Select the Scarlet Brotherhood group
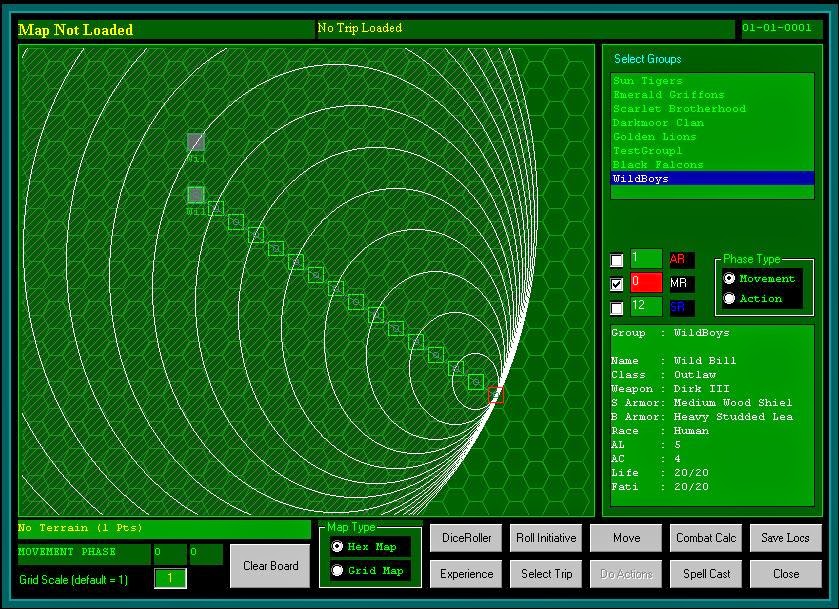Image resolution: width=839 pixels, height=609 pixels. pos(712,109)
